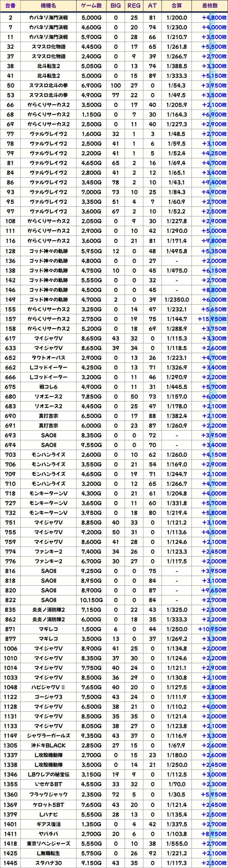Screen dimensions: 228x868
Task: Select the ジャグラーガールズ machine name
Action: pos(48,736)
